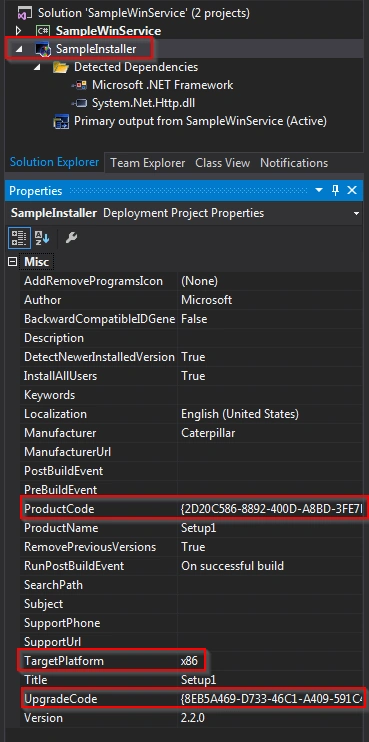Select Primary output from SampleWinService
369x742 pixels.
click(200, 121)
